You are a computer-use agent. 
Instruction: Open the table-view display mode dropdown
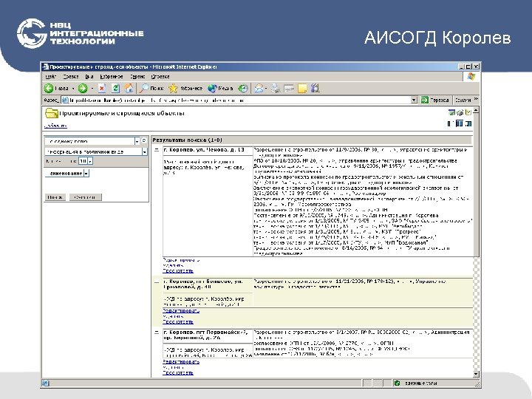[x=96, y=151]
